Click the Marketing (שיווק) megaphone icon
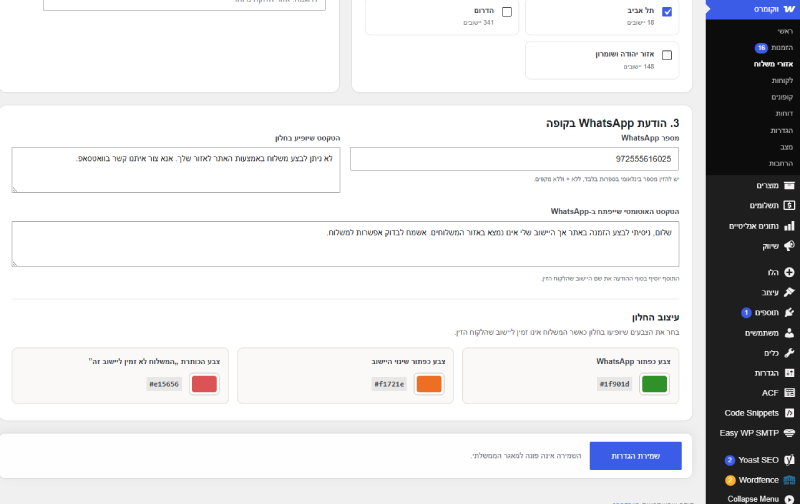This screenshot has width=800, height=504. click(x=789, y=246)
